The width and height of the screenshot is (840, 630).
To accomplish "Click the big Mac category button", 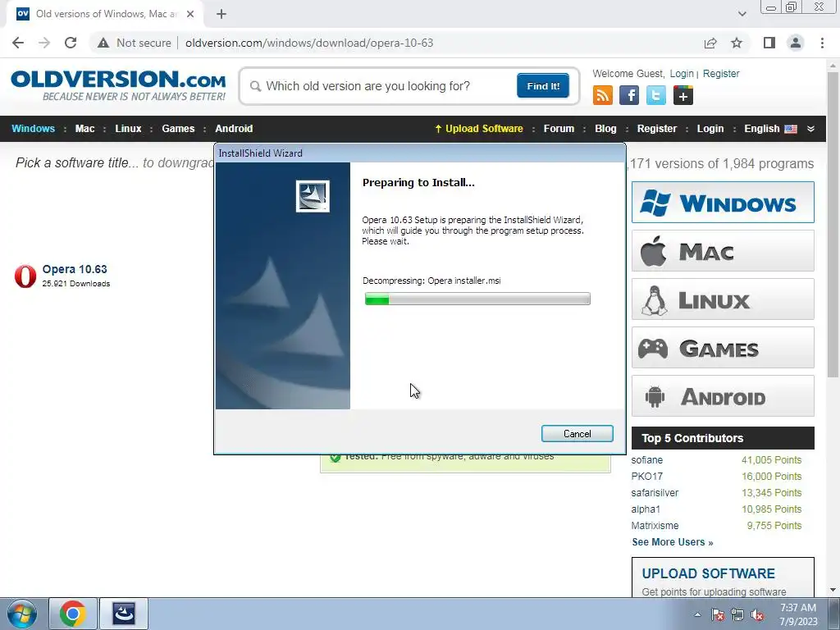I will coord(723,251).
